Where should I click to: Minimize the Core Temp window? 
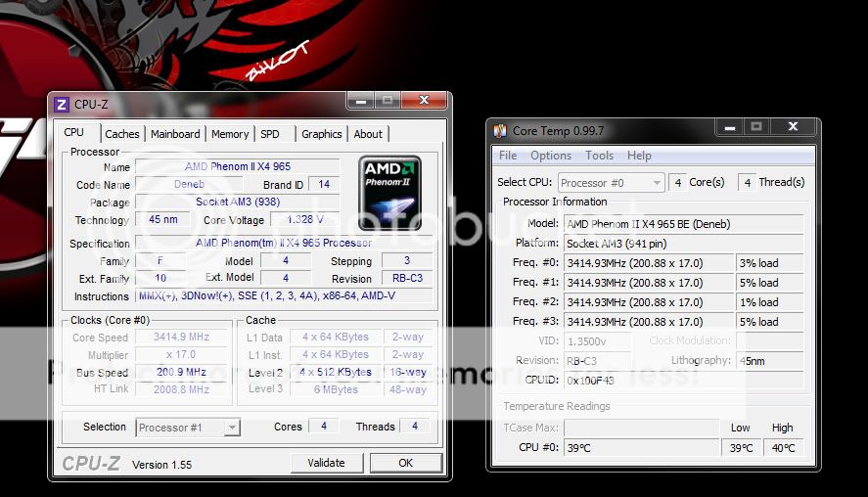(730, 127)
